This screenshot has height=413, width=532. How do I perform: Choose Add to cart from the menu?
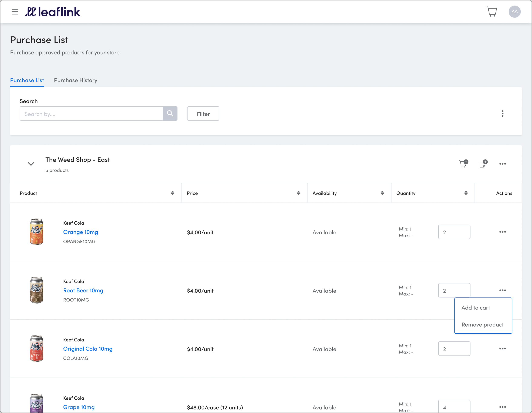(x=475, y=308)
